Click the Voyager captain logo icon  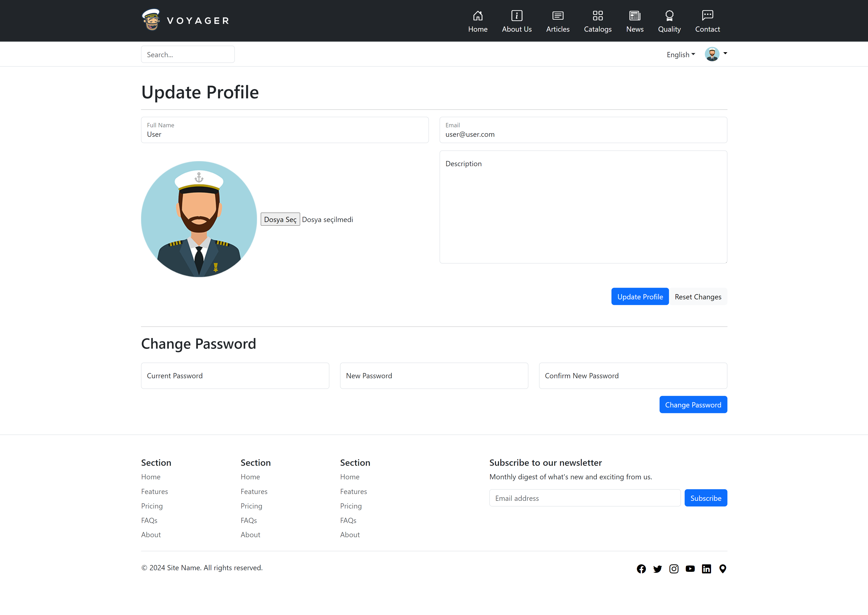click(x=151, y=20)
